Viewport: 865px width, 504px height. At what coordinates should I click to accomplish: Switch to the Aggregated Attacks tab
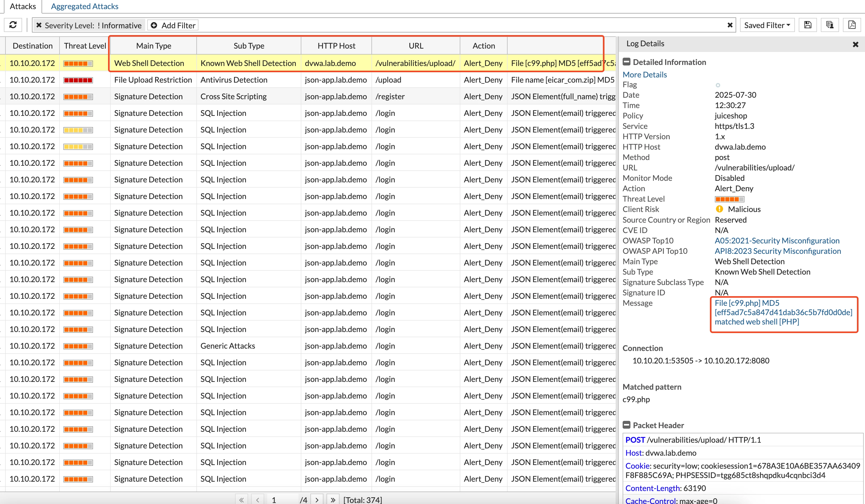tap(84, 6)
